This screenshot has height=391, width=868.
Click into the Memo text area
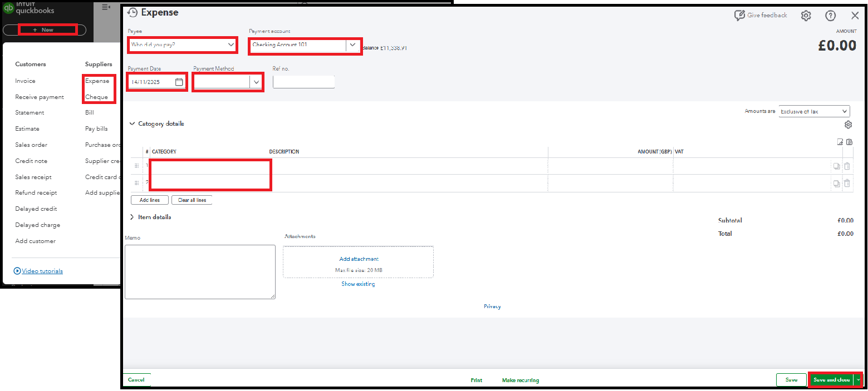click(200, 272)
